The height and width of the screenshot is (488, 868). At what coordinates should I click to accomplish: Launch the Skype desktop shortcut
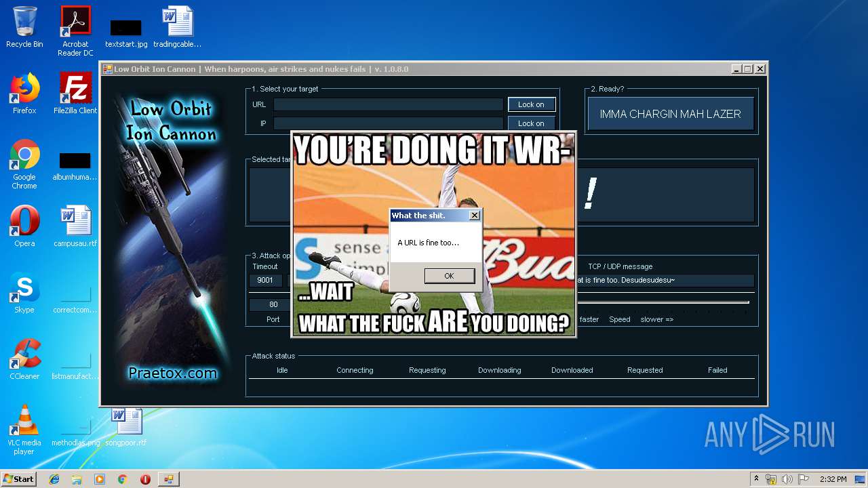24,293
